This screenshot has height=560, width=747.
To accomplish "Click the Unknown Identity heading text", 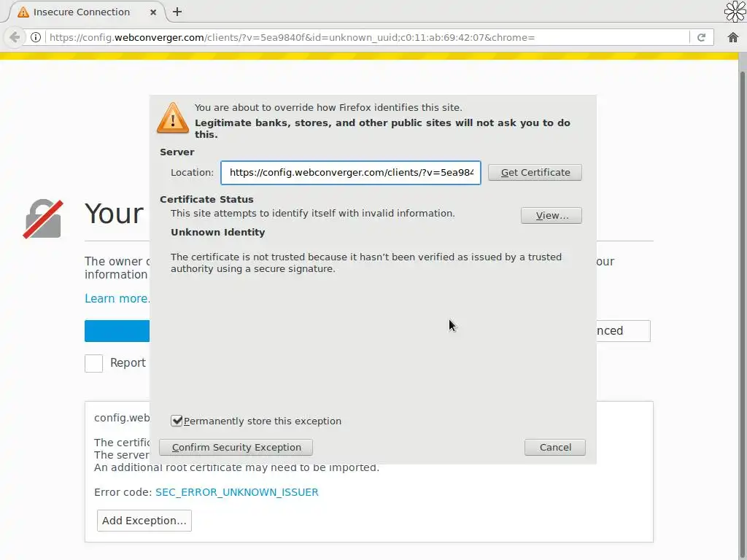I will coord(217,232).
